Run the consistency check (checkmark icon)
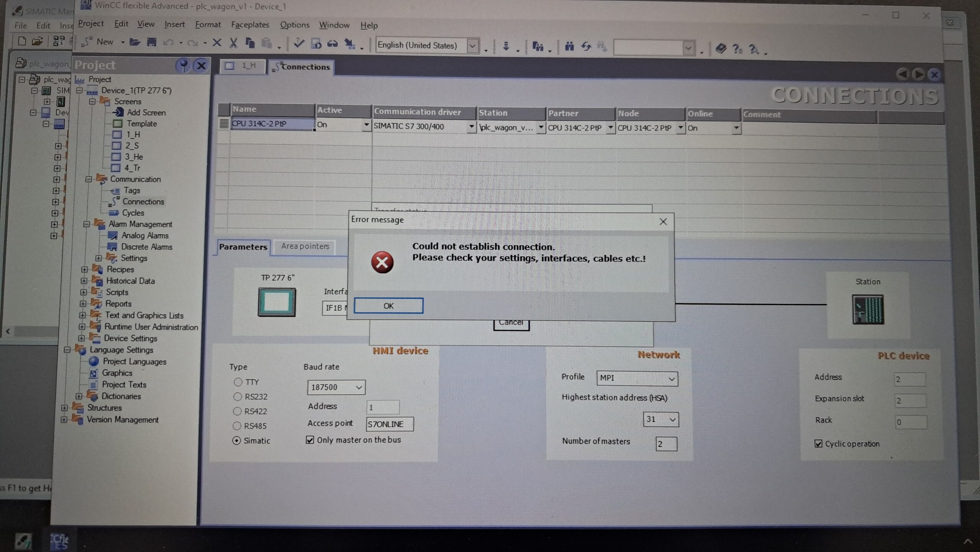980x552 pixels. pos(299,43)
